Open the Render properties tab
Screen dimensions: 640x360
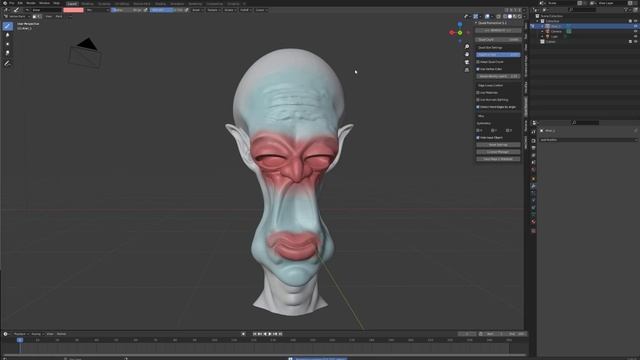tap(533, 140)
